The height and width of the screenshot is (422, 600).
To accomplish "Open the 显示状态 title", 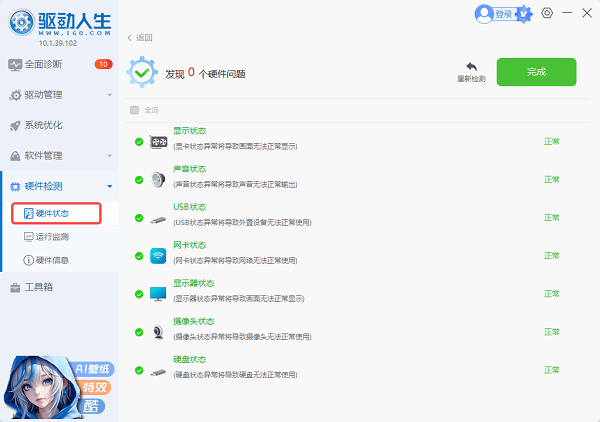I will click(189, 131).
